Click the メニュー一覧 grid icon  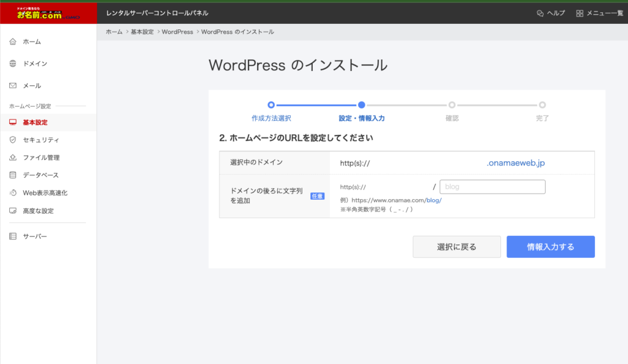(x=580, y=13)
